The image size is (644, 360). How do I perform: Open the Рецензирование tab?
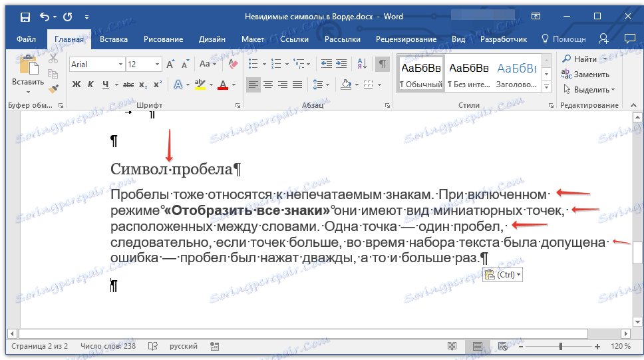[x=406, y=39]
